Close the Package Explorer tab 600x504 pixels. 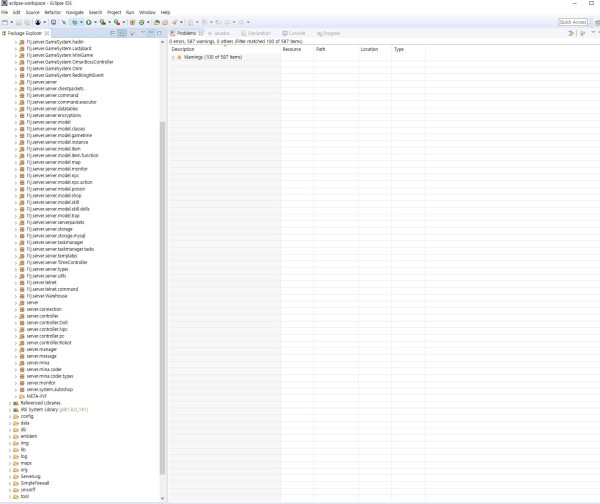click(47, 33)
